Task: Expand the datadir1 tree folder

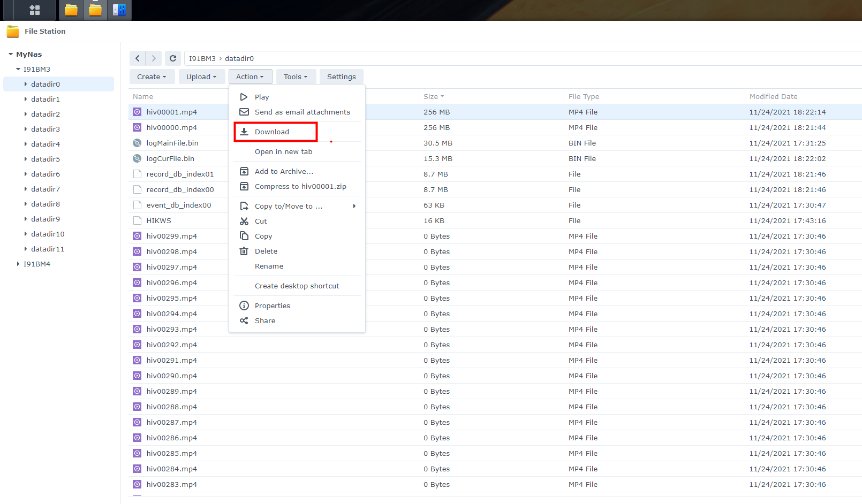Action: click(x=25, y=99)
